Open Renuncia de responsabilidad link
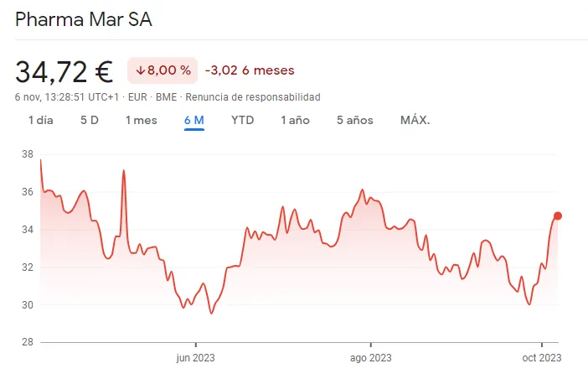Viewport: 588px width, 379px height. coord(252,97)
